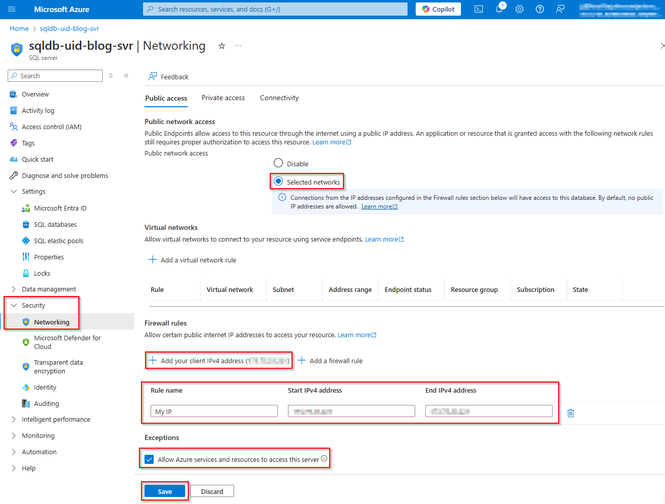Switch to the Public access tab

[166, 98]
